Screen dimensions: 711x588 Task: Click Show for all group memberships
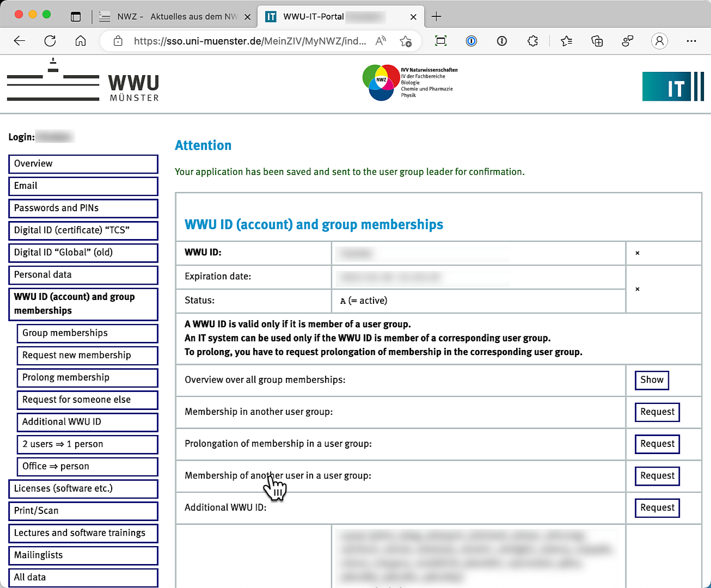pyautogui.click(x=651, y=380)
